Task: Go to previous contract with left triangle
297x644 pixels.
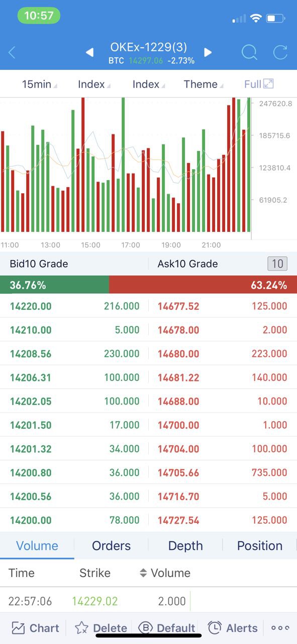Action: tap(89, 52)
